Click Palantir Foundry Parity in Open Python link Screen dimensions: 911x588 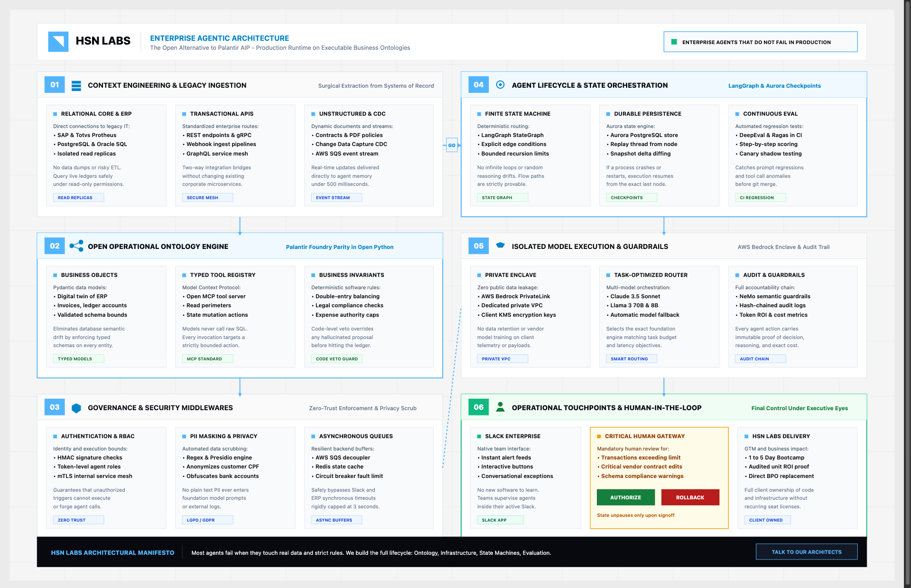pyautogui.click(x=340, y=247)
